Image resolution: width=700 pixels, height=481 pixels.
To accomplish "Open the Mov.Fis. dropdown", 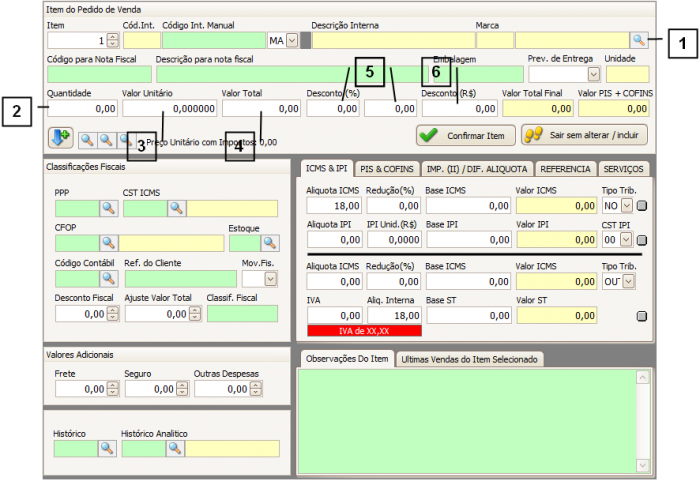I will 272,279.
